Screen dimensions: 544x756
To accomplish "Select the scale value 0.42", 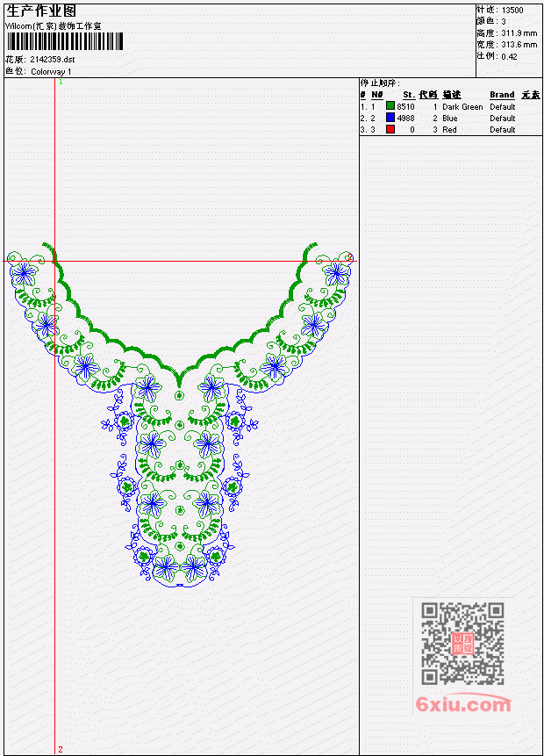I will point(509,56).
